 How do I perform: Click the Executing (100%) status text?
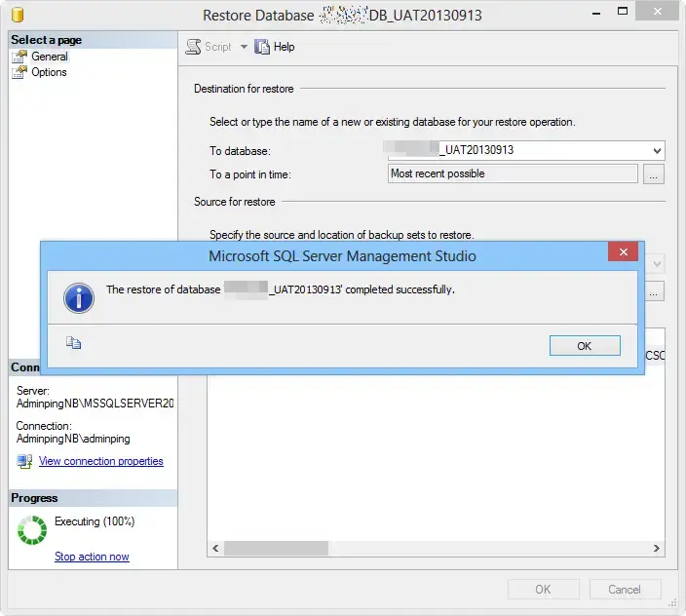(95, 521)
